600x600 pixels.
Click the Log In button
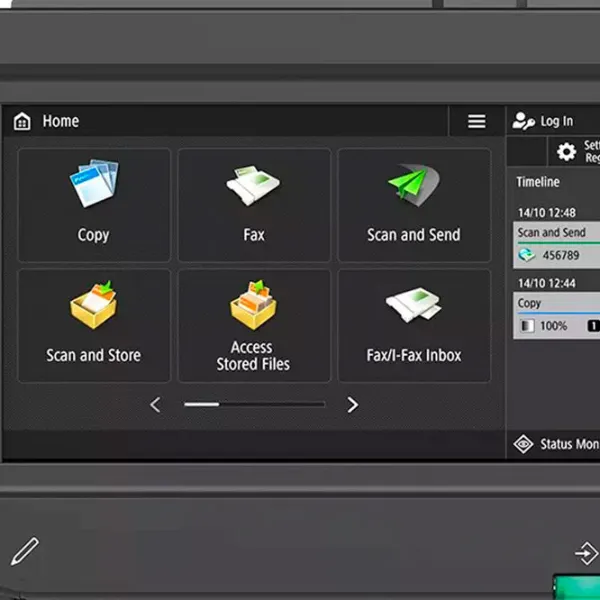[x=544, y=121]
